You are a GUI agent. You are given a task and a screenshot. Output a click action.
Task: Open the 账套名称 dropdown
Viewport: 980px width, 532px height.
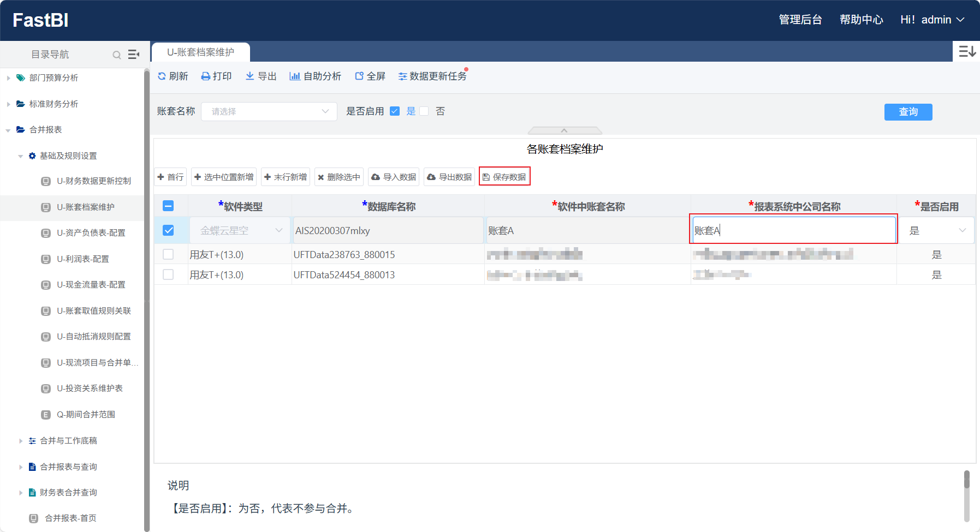(x=269, y=111)
